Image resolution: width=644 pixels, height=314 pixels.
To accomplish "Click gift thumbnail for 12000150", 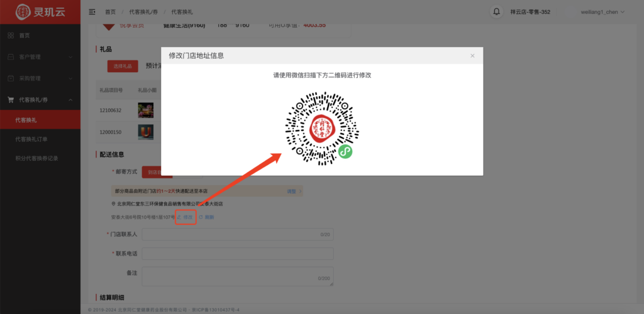I will (x=145, y=132).
